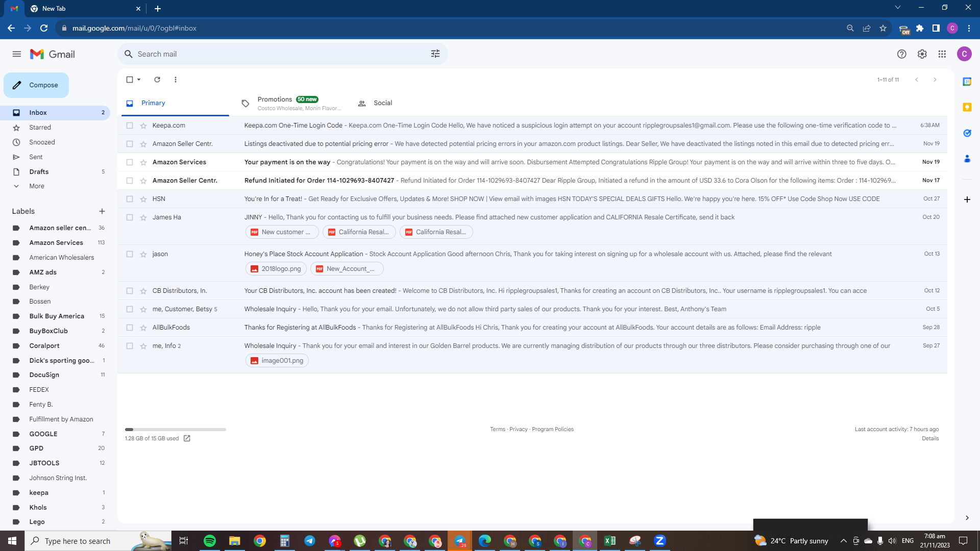Create a new label with plus icon
The height and width of the screenshot is (551, 980).
(x=102, y=211)
